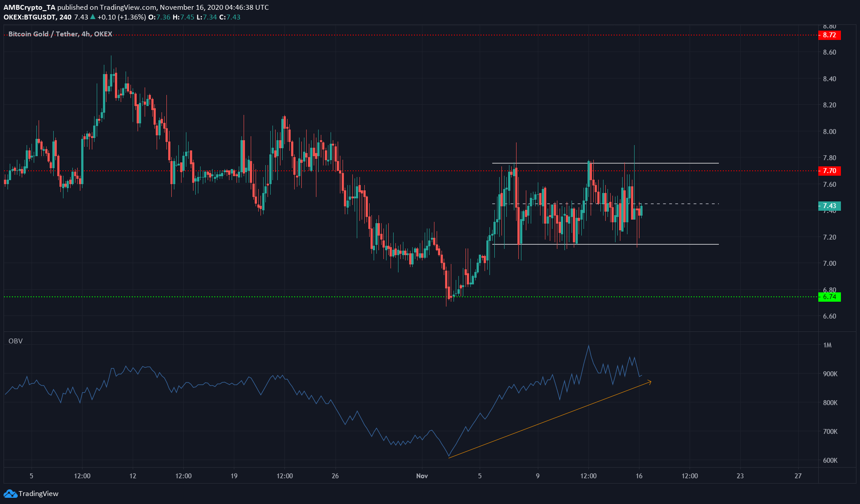Click the AMBCrypto_TA publisher text

pos(30,8)
